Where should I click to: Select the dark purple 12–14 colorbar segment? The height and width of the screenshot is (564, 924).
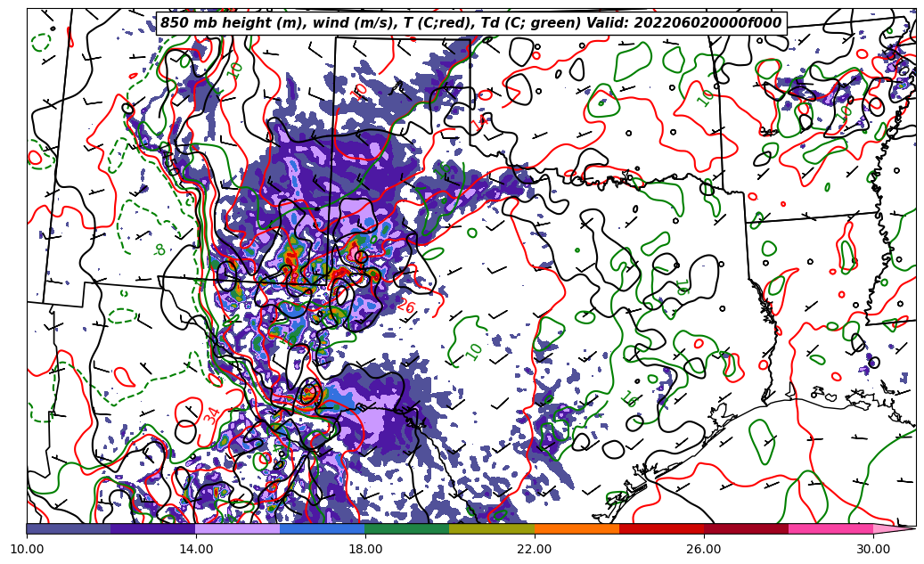click(153, 528)
